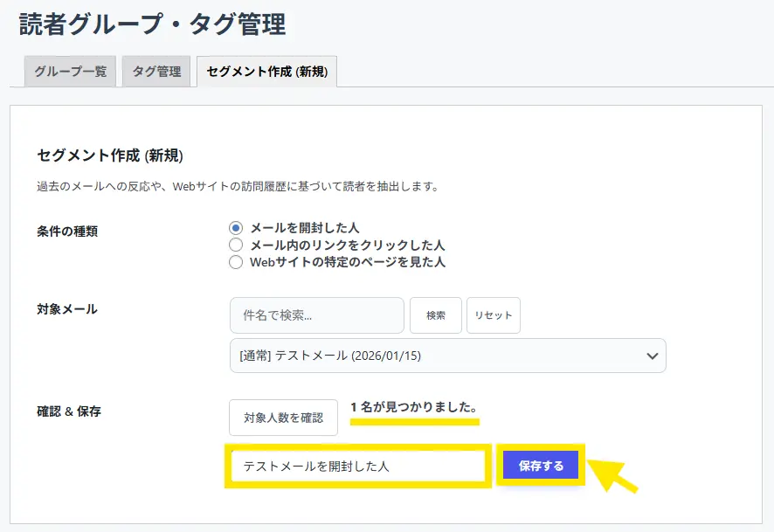Click the blue 保存する button
The image size is (774, 532).
click(x=541, y=466)
